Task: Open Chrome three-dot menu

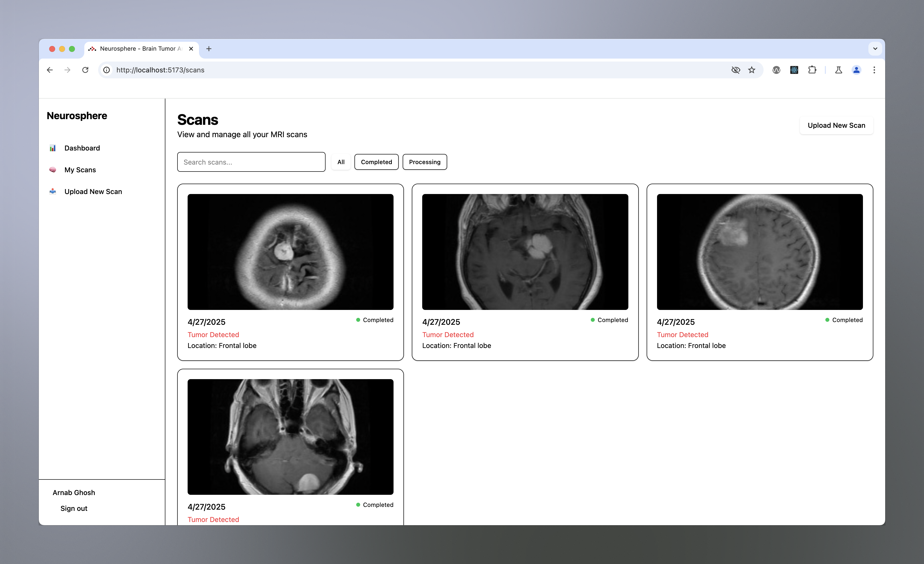Action: 874,70
